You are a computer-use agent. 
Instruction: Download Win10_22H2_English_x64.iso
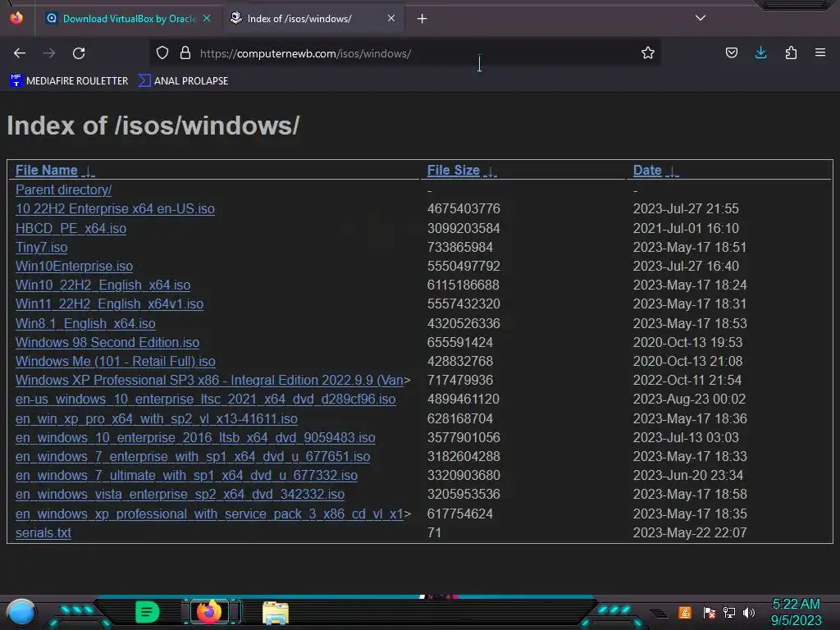[103, 285]
